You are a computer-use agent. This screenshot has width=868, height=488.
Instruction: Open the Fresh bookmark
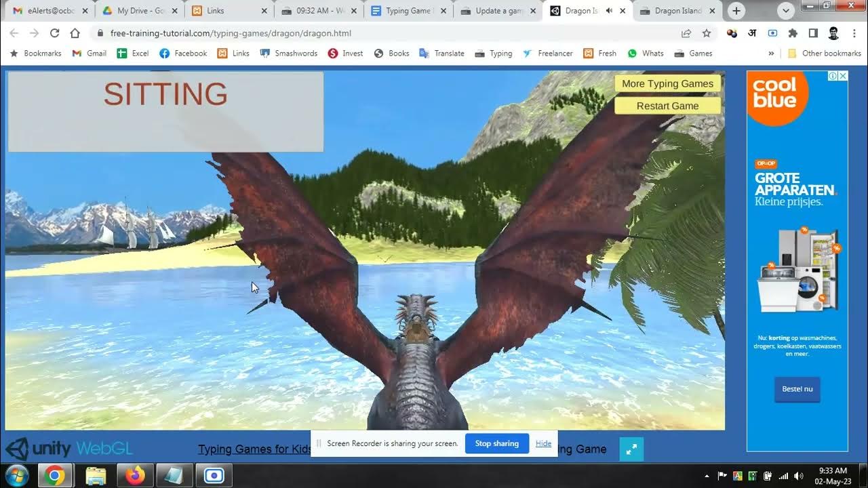point(600,53)
